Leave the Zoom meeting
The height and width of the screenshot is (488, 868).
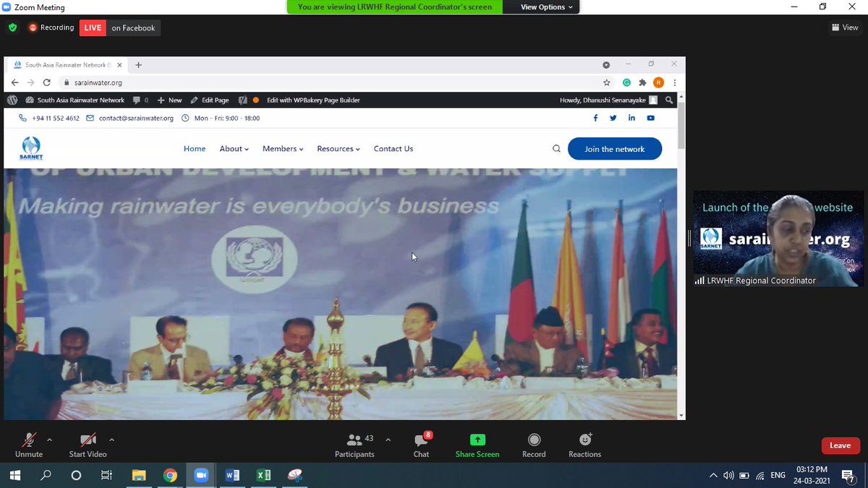tap(840, 445)
